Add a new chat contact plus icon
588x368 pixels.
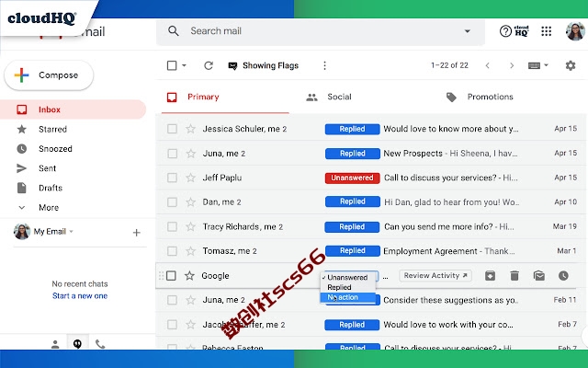[137, 233]
